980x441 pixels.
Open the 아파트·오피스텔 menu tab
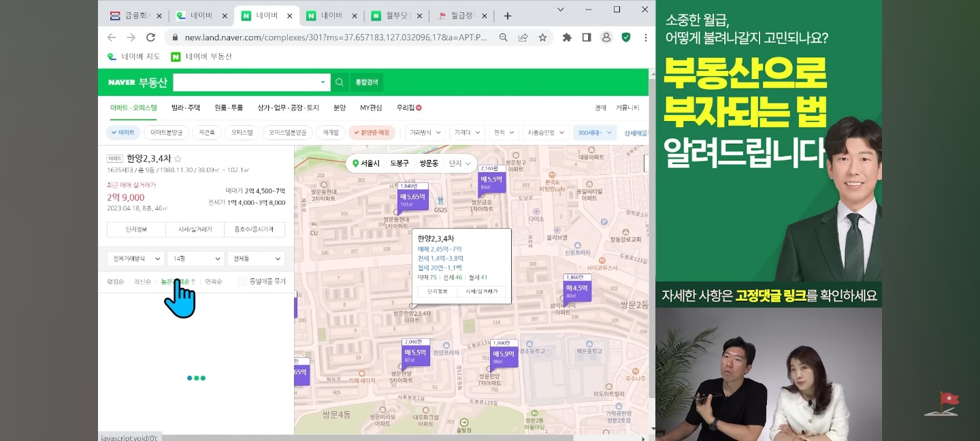133,108
